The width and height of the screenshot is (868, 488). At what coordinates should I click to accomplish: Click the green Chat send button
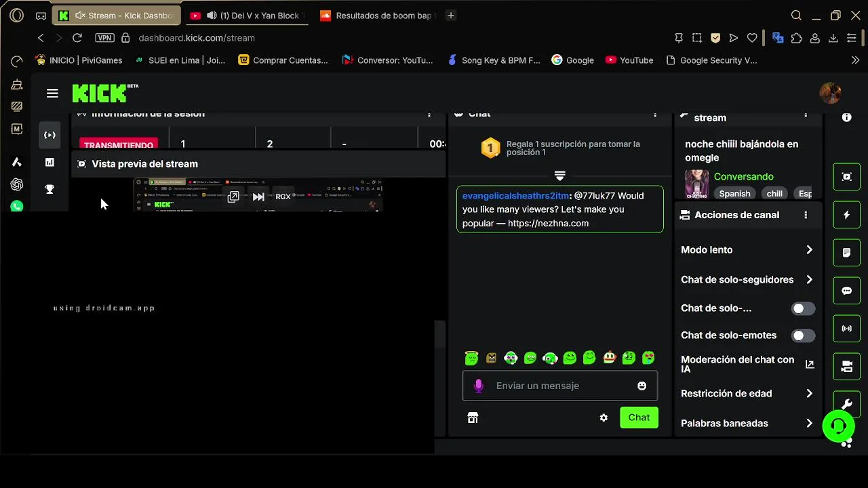[639, 418]
